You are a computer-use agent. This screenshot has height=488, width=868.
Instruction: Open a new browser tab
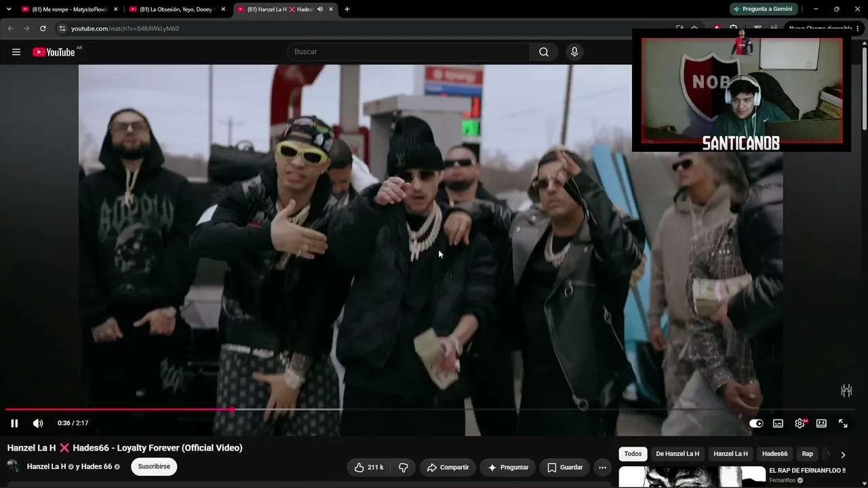(x=347, y=9)
